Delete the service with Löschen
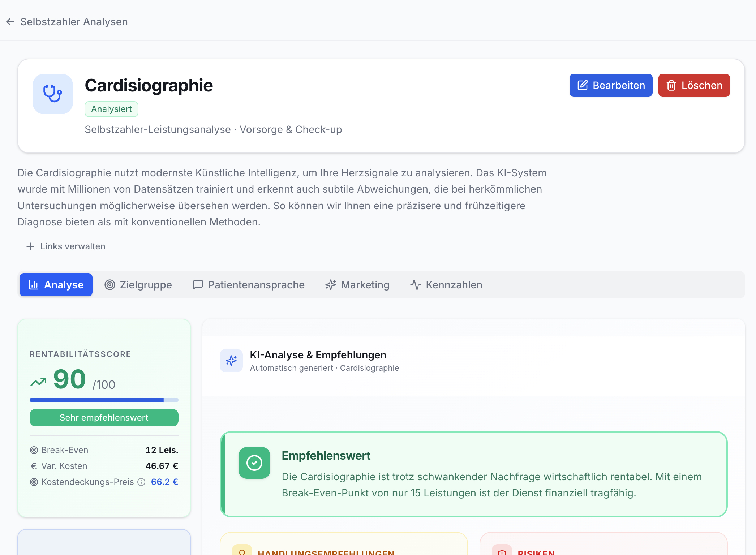Screen dimensions: 756x555 tap(694, 85)
